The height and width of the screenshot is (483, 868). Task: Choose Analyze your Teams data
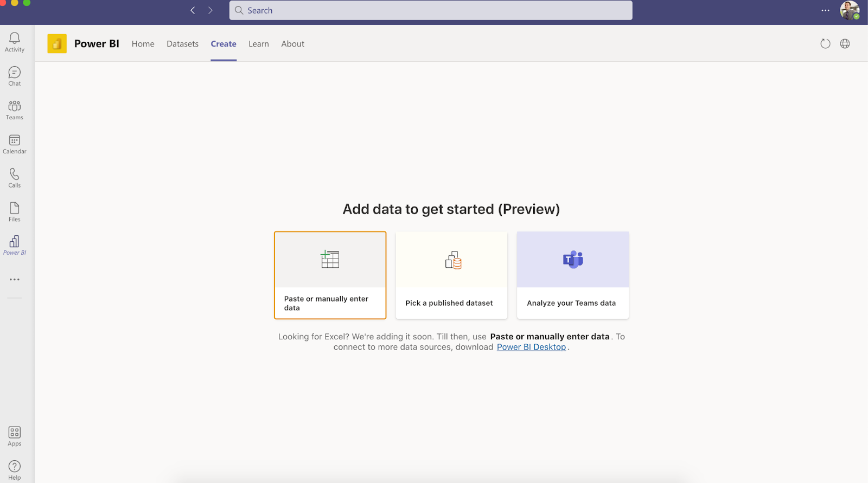573,275
